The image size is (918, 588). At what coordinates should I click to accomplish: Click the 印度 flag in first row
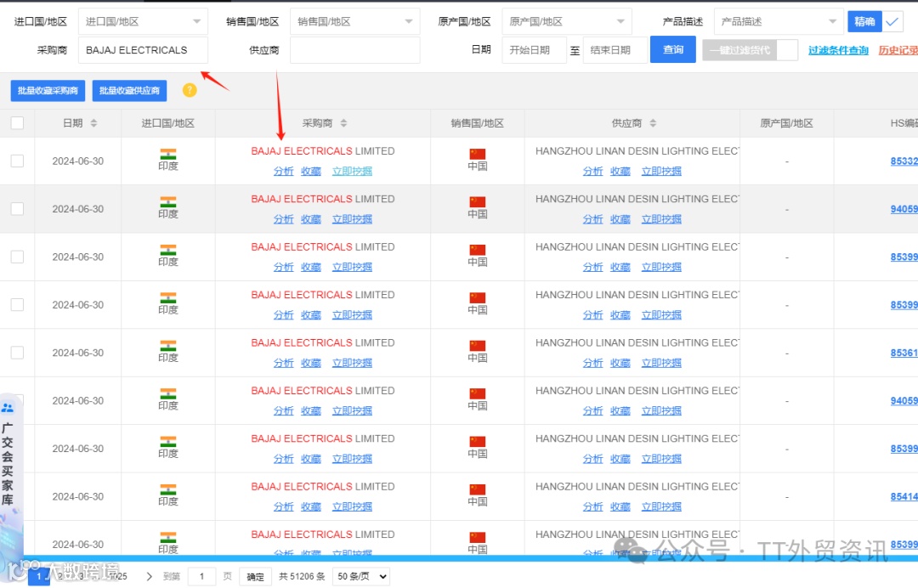168,155
